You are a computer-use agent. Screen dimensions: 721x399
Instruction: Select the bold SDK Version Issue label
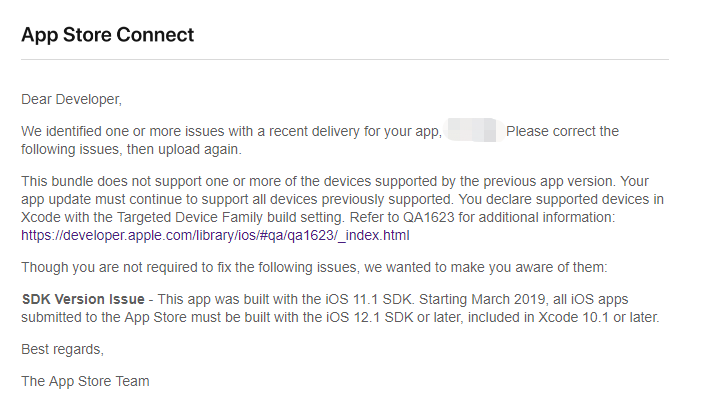[x=83, y=299]
